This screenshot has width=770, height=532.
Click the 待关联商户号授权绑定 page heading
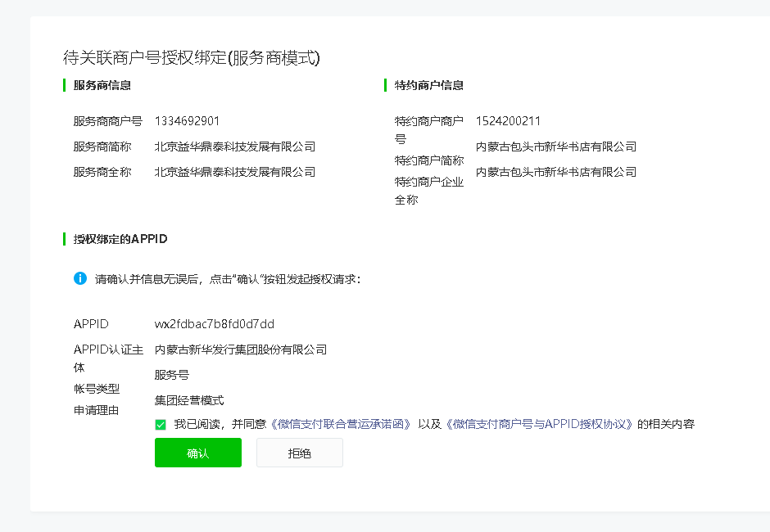pyautogui.click(x=191, y=58)
